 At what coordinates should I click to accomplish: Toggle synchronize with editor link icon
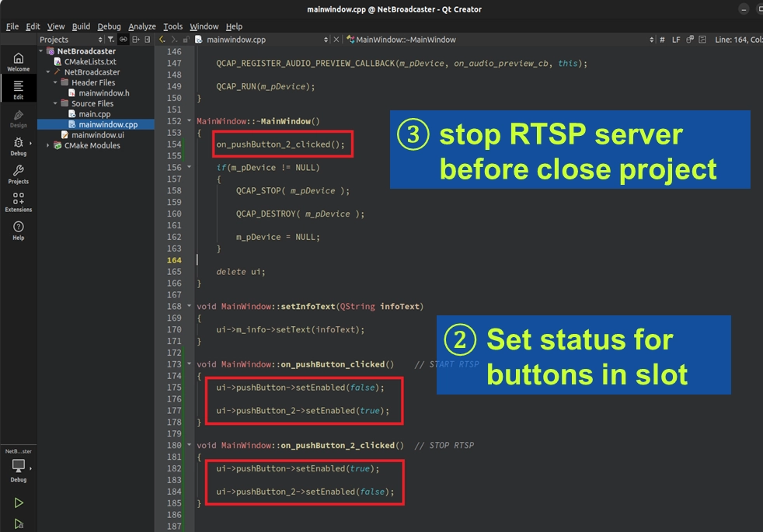coord(124,40)
